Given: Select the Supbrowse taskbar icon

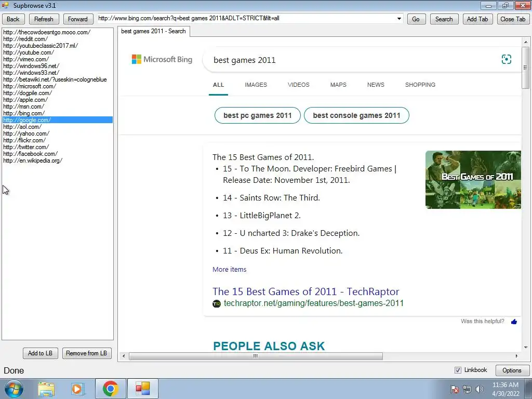Looking at the screenshot, I should click(x=142, y=389).
